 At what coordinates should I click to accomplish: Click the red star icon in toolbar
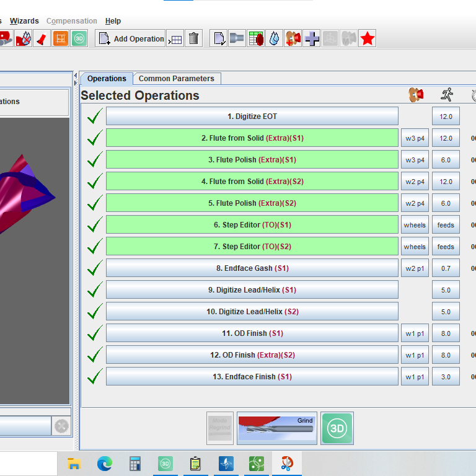pos(367,38)
